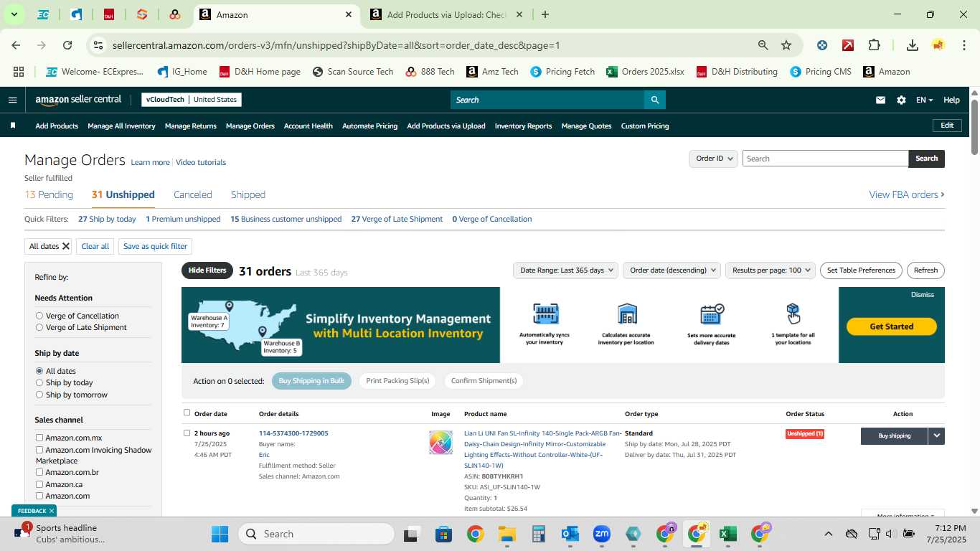Open Microsoft Store from the taskbar

pyautogui.click(x=443, y=534)
